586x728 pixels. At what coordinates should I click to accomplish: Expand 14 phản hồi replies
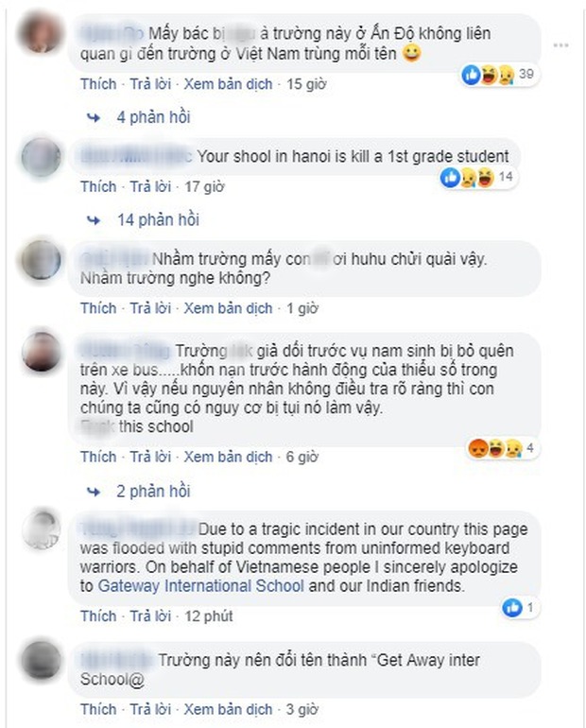coord(158,219)
